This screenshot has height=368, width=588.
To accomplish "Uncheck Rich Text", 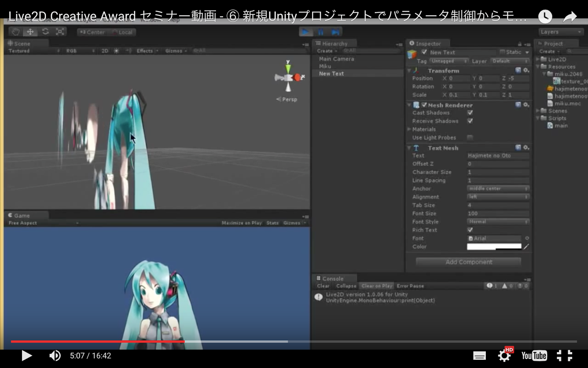I will 470,230.
